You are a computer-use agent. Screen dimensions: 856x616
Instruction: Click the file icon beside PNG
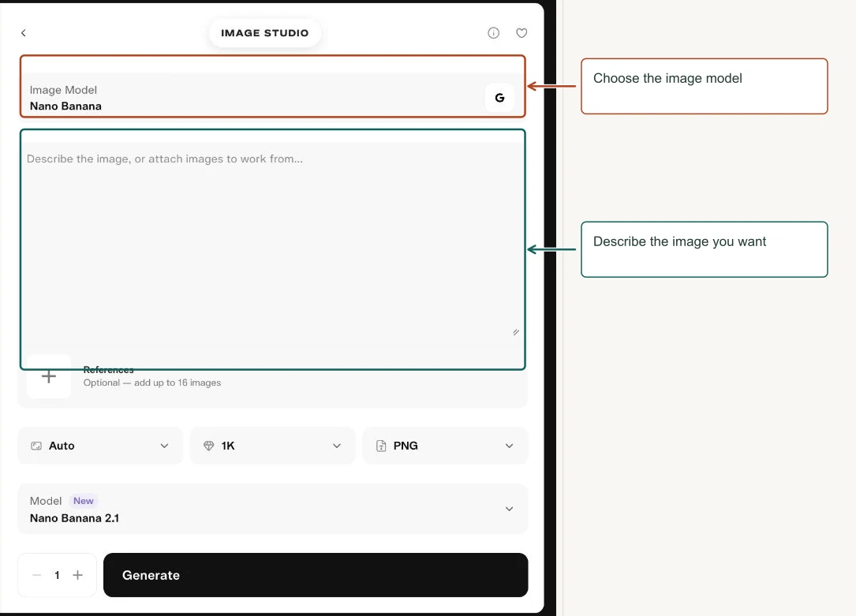[x=381, y=446]
